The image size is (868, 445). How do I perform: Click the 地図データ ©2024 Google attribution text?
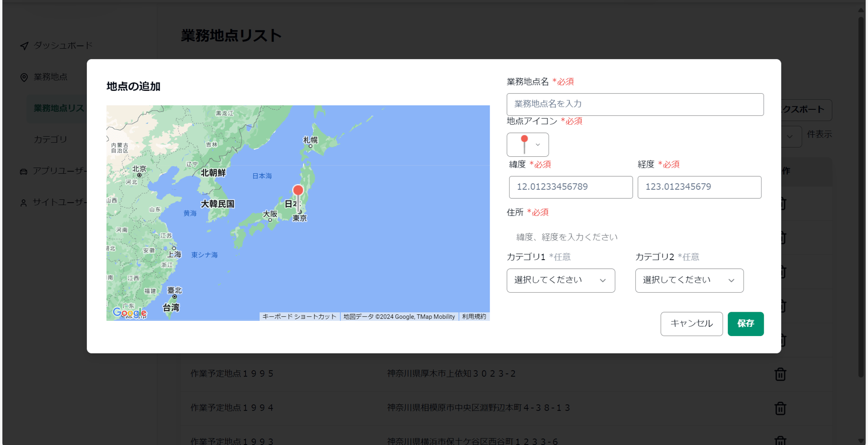[399, 316]
